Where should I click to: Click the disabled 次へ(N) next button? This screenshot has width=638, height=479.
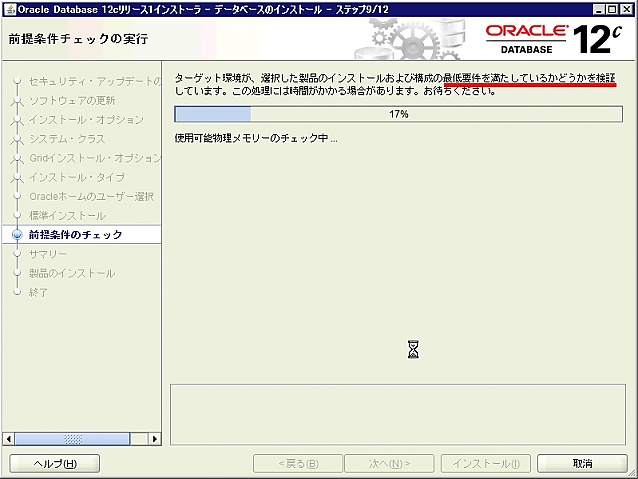pos(389,463)
